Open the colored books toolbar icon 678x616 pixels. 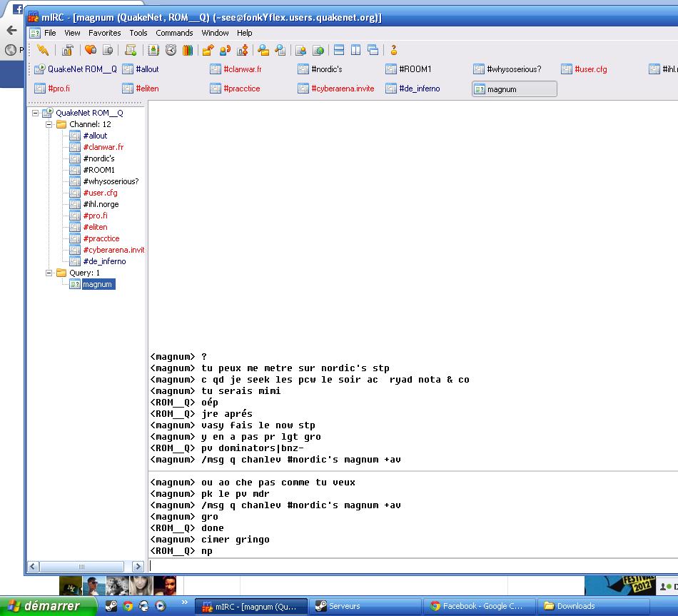pyautogui.click(x=188, y=50)
